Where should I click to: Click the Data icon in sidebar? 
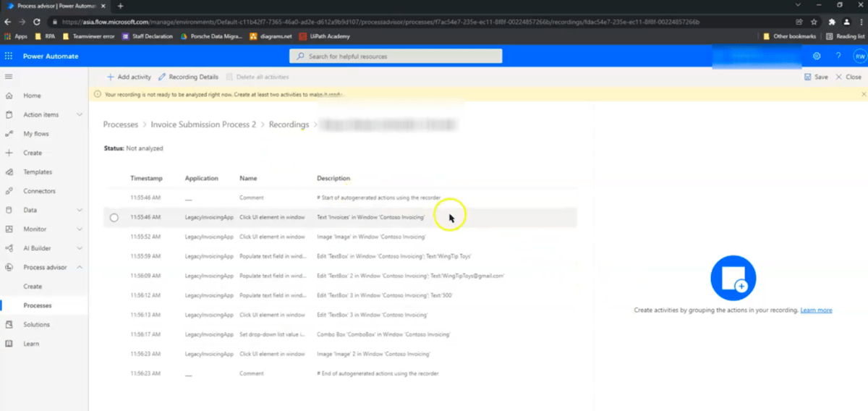tap(9, 210)
